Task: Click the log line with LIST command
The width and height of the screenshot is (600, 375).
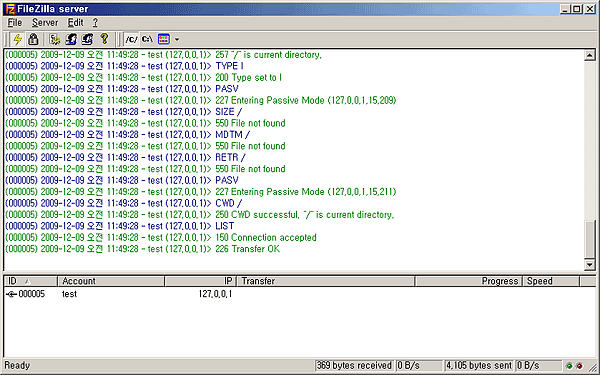Action: [119, 226]
